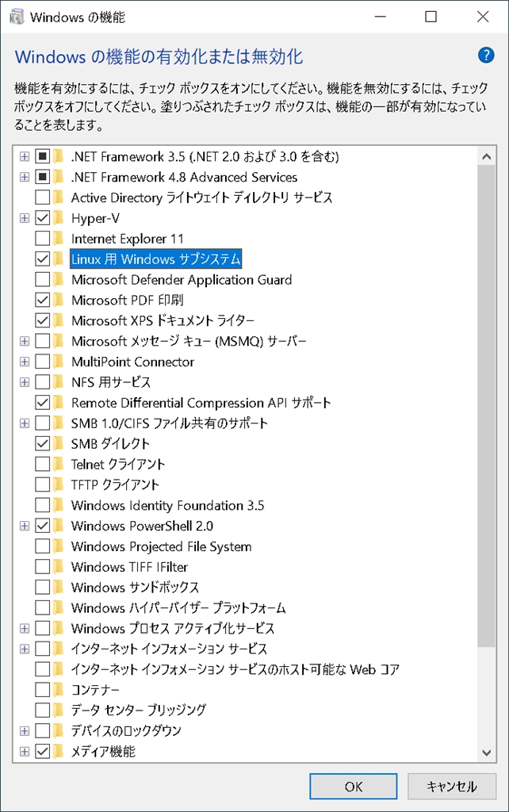Click the folder icon beside Microsoft PDF 印刷
509x812 pixels.
(59, 300)
